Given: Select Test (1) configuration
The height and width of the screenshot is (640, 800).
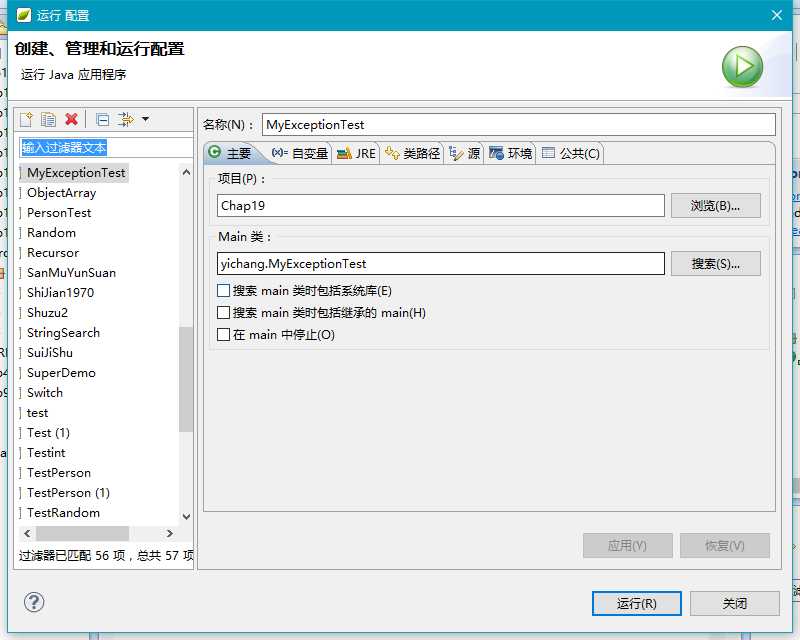Looking at the screenshot, I should pyautogui.click(x=48, y=433).
